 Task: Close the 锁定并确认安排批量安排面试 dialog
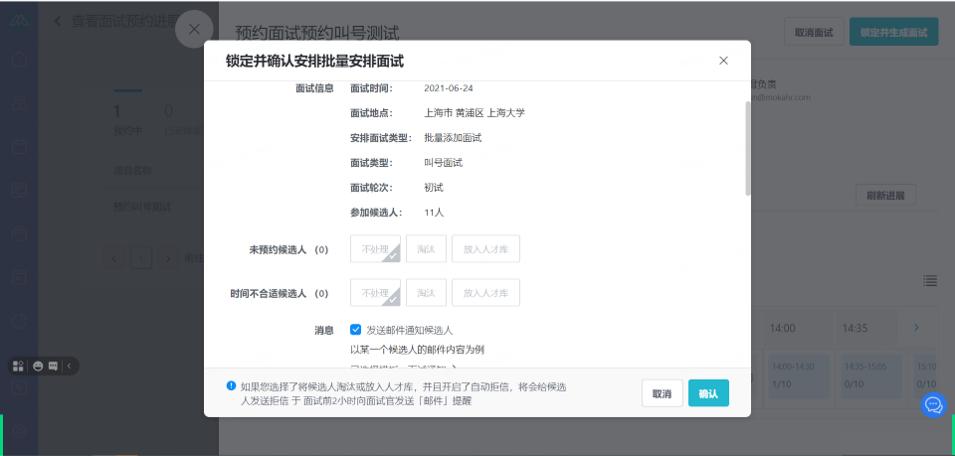click(x=723, y=61)
